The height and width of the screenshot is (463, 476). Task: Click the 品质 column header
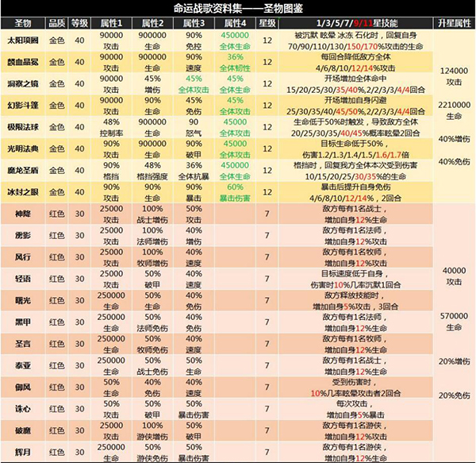59,23
